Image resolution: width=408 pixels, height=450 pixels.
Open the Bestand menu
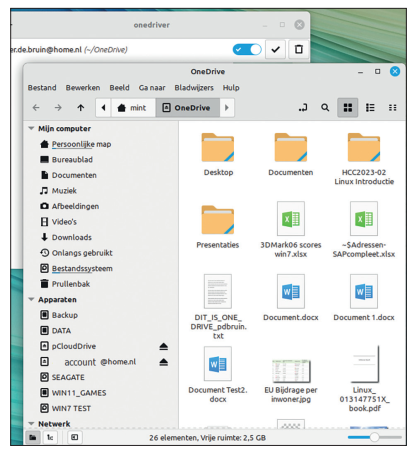(42, 88)
